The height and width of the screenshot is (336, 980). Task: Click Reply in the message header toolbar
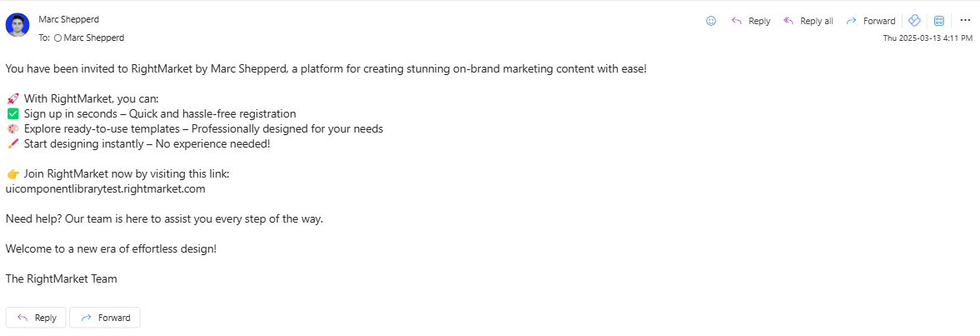coord(750,21)
